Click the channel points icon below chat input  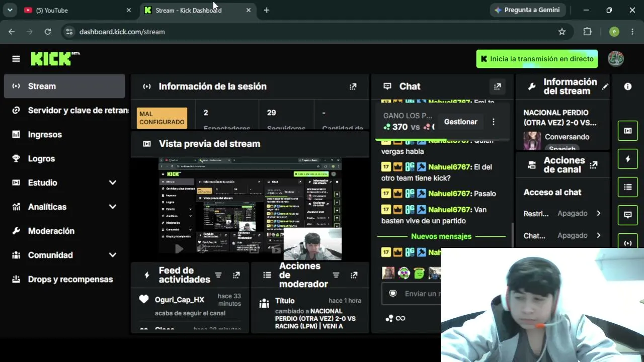(x=389, y=318)
